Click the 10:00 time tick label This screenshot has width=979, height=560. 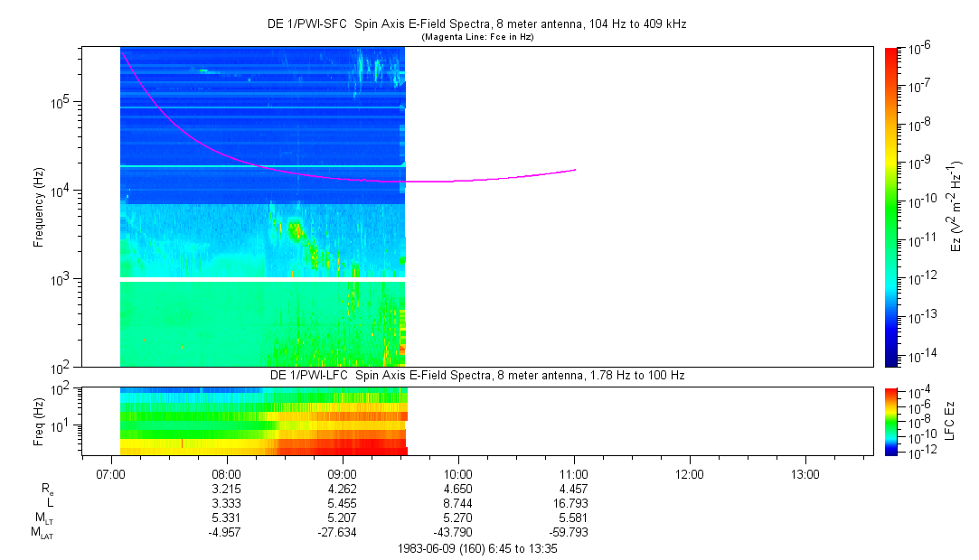pyautogui.click(x=457, y=474)
